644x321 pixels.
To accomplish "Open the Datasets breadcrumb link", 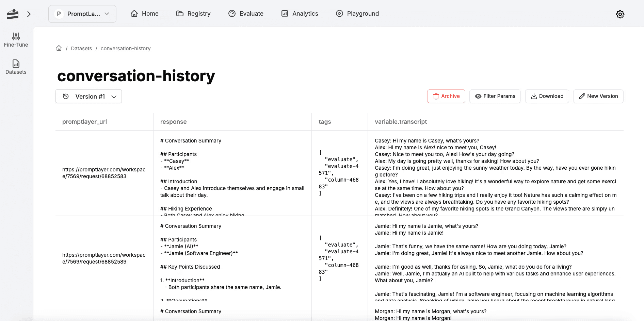I will pos(81,48).
